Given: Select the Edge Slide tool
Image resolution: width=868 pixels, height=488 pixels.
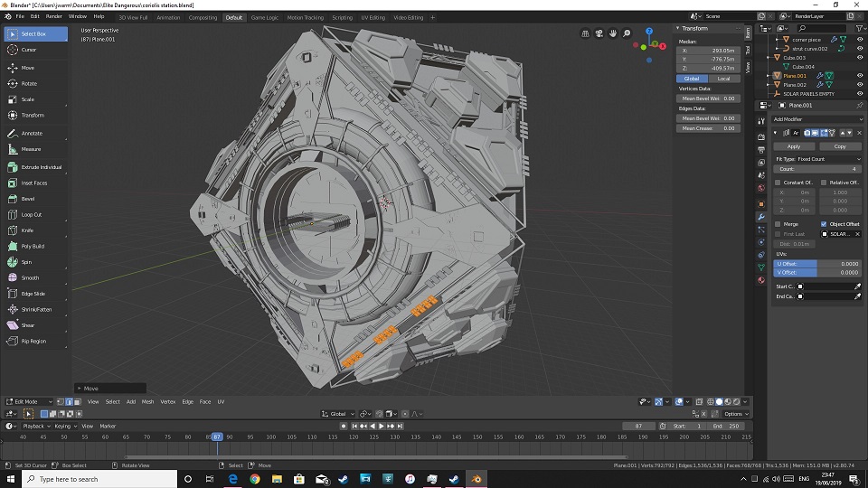Looking at the screenshot, I should (36, 294).
